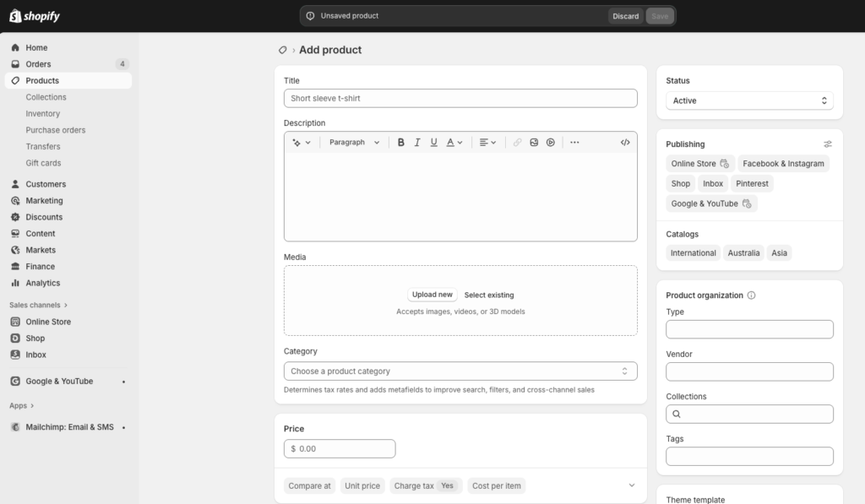Insert an image into the product description
The image size is (865, 504).
click(535, 142)
